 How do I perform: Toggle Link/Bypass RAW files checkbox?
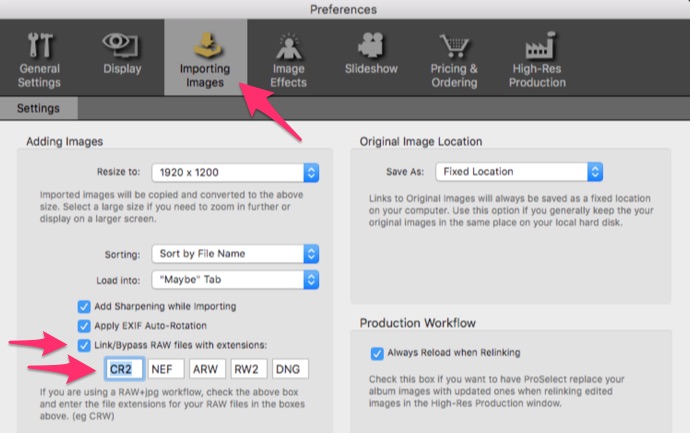84,345
